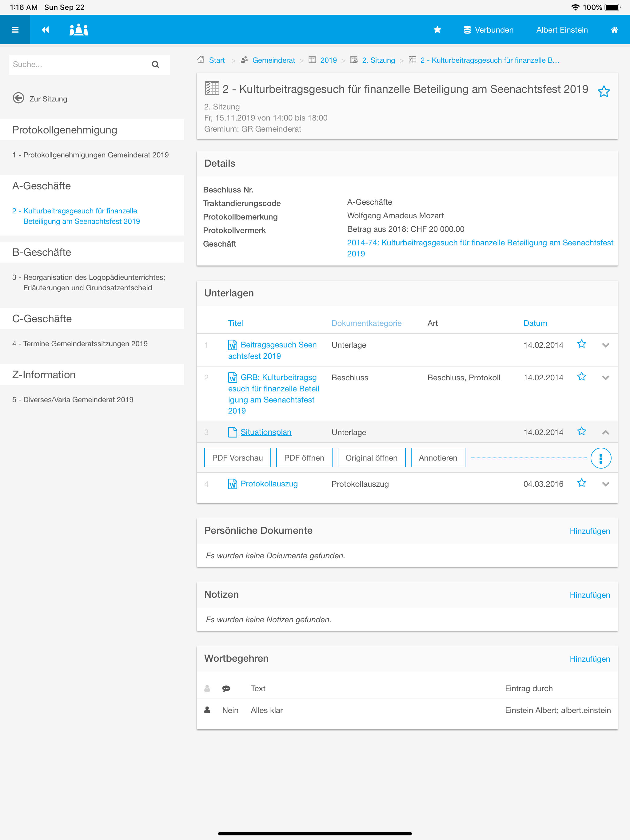Expand Beitragsgesuch Seenachtsfest row chevron
The width and height of the screenshot is (630, 840).
606,345
